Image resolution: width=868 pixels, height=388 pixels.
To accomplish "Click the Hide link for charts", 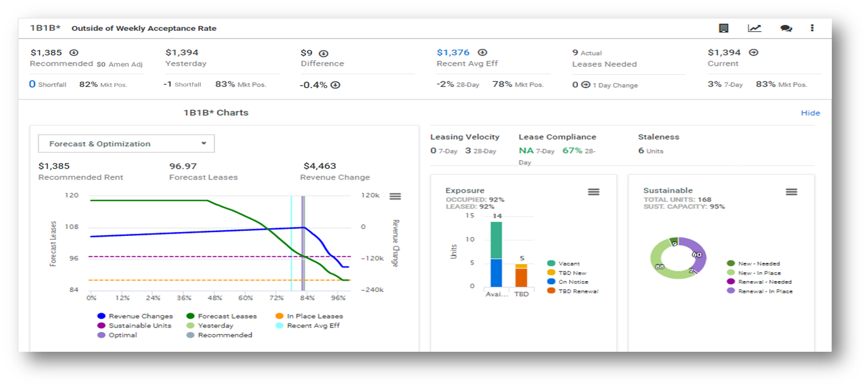I will pyautogui.click(x=810, y=113).
